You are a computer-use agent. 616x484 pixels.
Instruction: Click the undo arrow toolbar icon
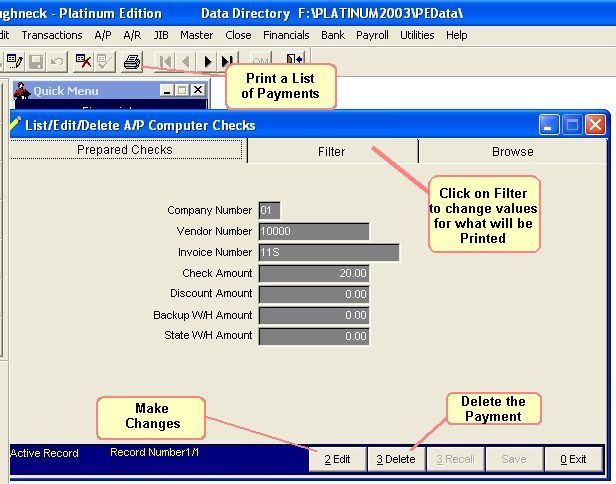57,61
